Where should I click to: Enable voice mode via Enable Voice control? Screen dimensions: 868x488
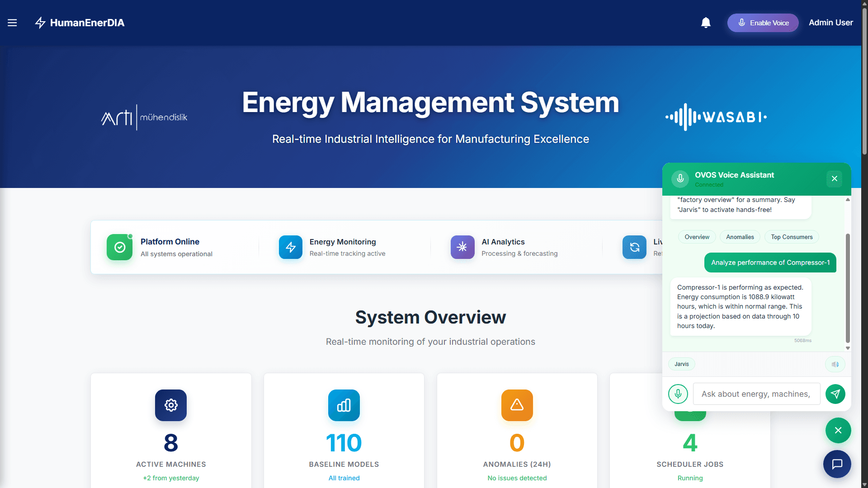pyautogui.click(x=763, y=23)
